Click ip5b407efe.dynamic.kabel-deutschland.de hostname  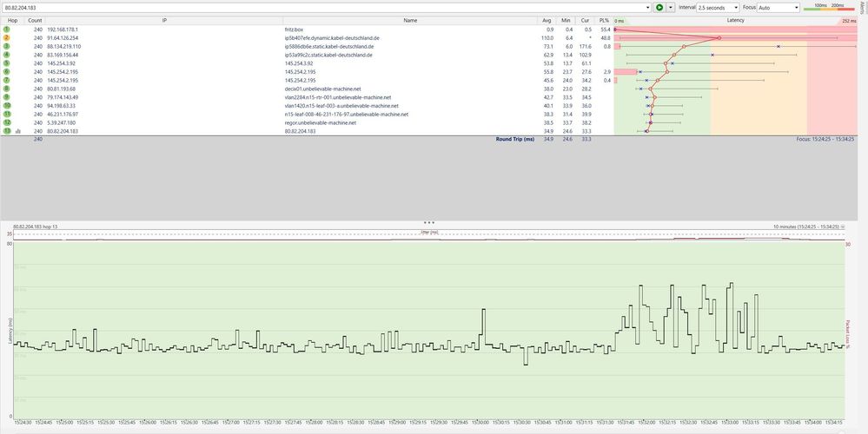(x=332, y=37)
